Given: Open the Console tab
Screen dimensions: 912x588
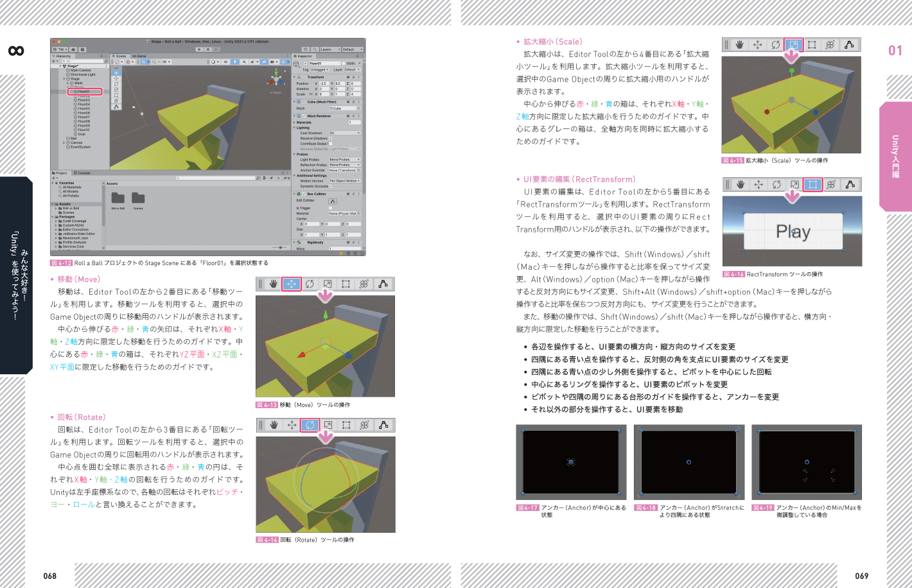Looking at the screenshot, I should 83,173.
